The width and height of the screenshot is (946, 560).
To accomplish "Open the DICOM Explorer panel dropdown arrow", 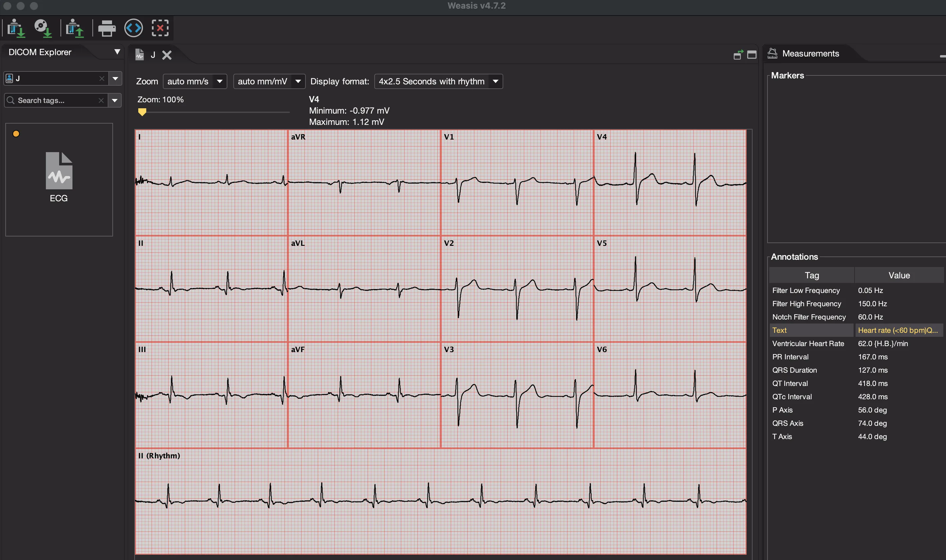I will [x=117, y=52].
